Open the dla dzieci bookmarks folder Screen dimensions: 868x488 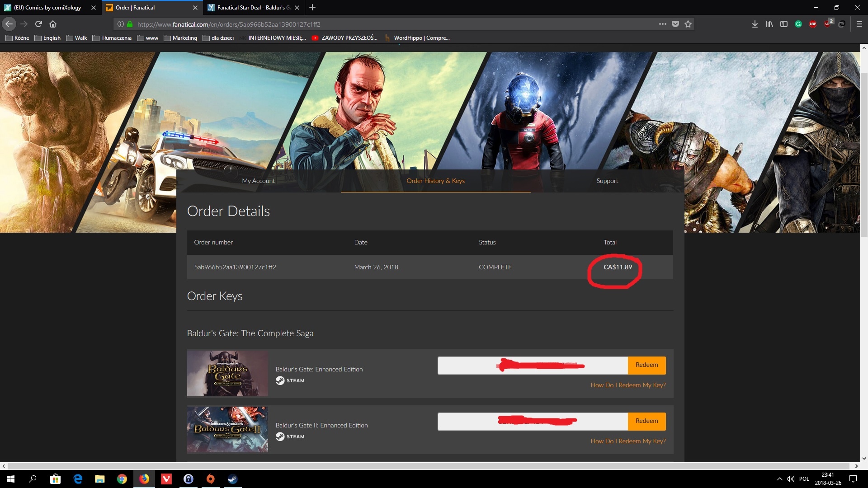point(218,38)
